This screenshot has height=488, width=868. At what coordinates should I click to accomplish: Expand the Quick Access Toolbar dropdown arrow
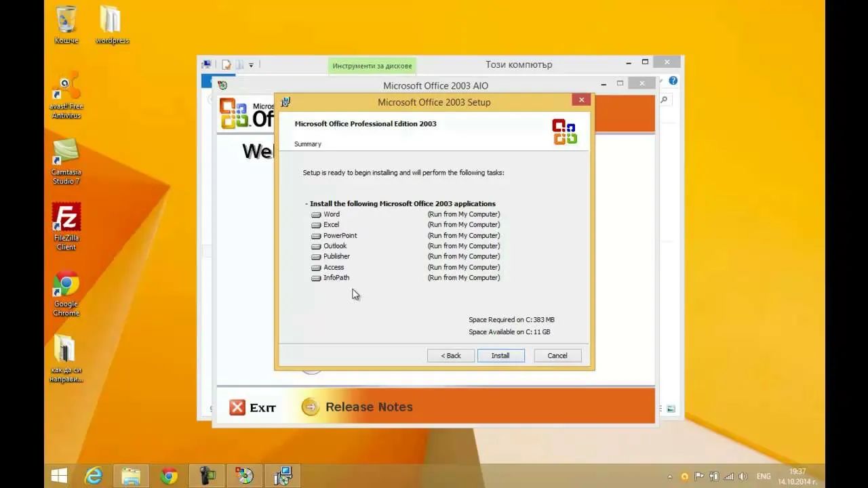pos(251,65)
